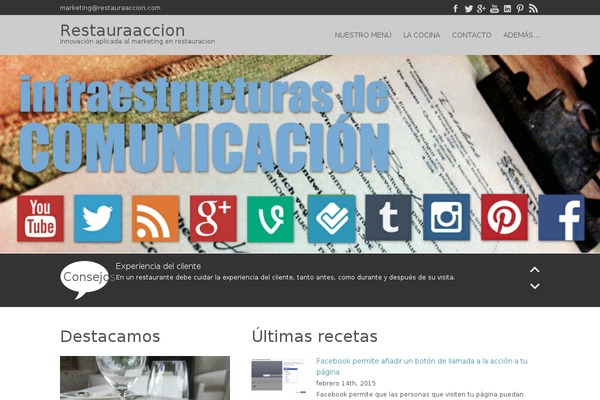Click the infraestructuras de comunicación banner headline
The height and width of the screenshot is (400, 600).
(x=205, y=122)
